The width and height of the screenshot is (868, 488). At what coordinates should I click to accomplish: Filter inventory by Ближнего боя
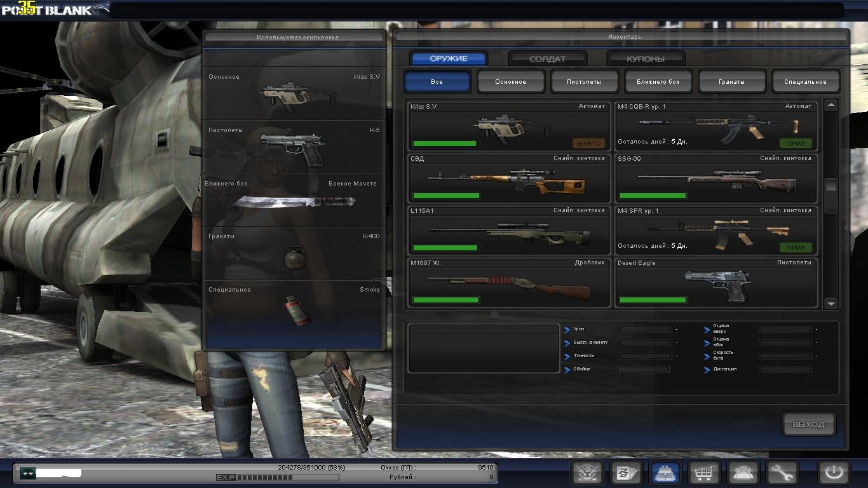click(658, 82)
